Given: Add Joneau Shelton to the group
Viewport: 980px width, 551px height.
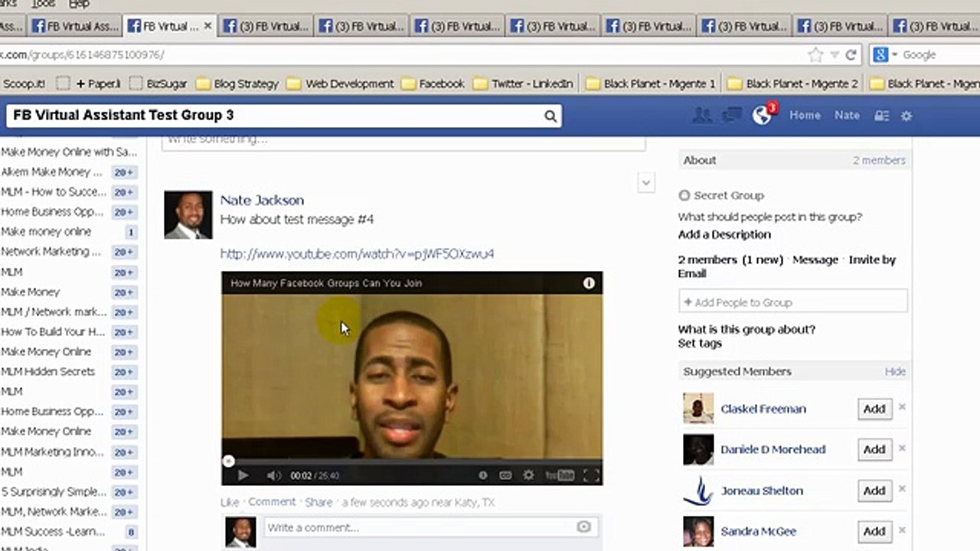Looking at the screenshot, I should coord(874,491).
